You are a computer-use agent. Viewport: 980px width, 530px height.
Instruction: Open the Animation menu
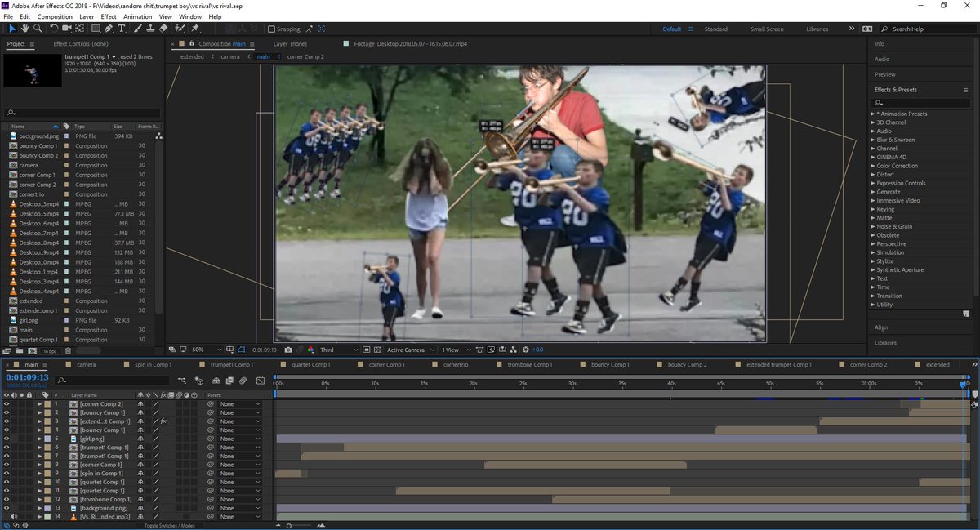click(x=137, y=16)
